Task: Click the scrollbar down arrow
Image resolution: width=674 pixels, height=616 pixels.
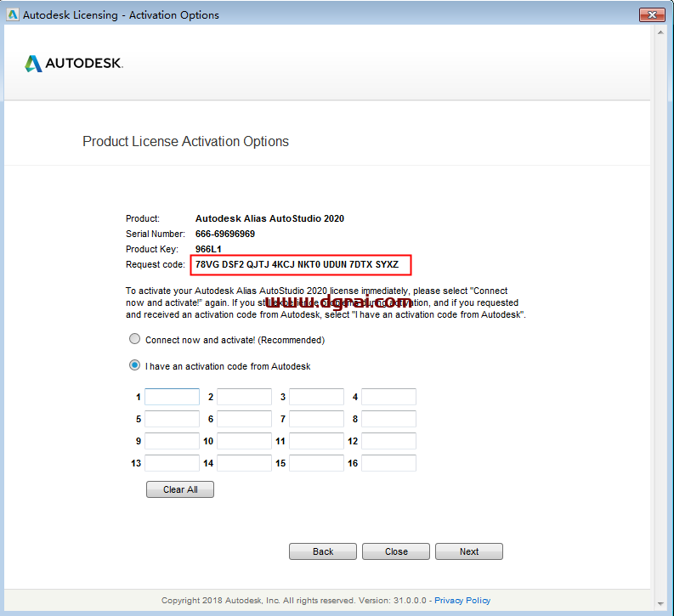Action: (x=660, y=604)
